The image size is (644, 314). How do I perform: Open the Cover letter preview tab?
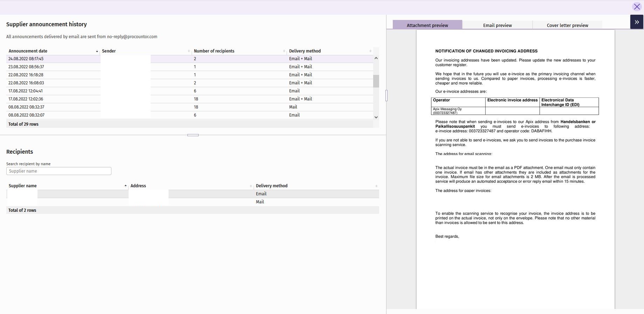tap(567, 25)
